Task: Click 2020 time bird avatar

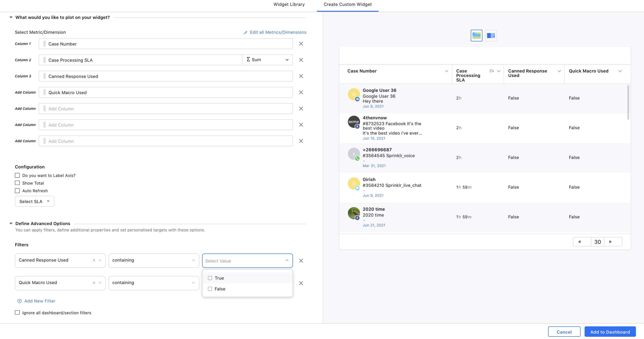Action: coord(354,213)
